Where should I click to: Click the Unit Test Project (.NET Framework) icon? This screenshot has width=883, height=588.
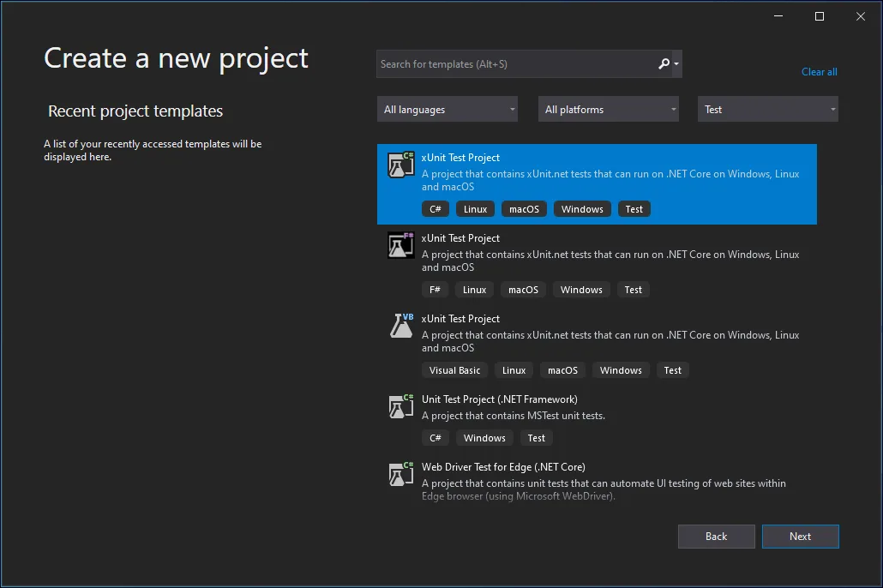[399, 406]
